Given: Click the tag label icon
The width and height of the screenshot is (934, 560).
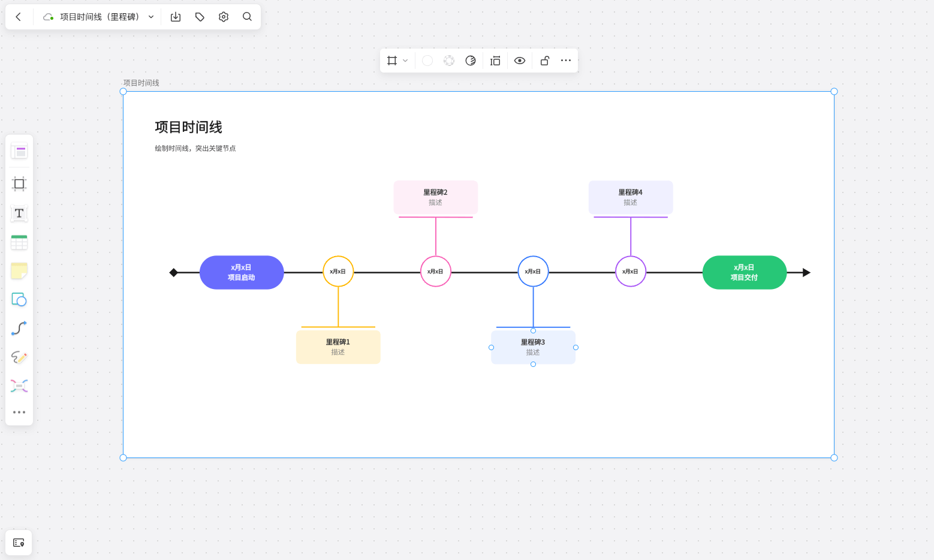Looking at the screenshot, I should point(200,17).
